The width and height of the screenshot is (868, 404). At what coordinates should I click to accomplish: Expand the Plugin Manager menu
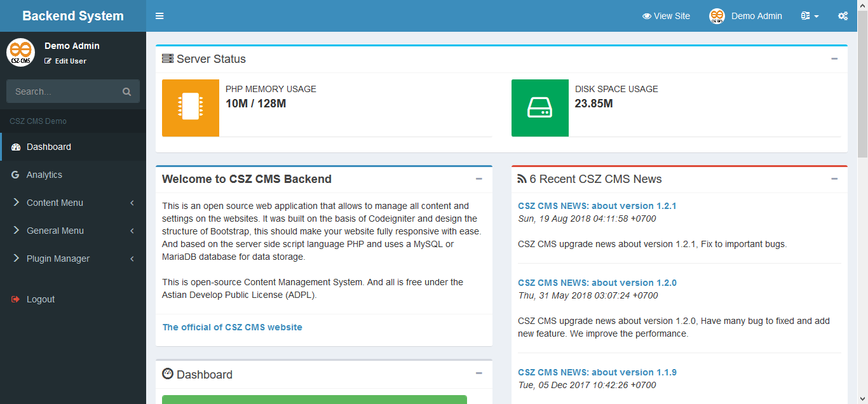pyautogui.click(x=73, y=259)
